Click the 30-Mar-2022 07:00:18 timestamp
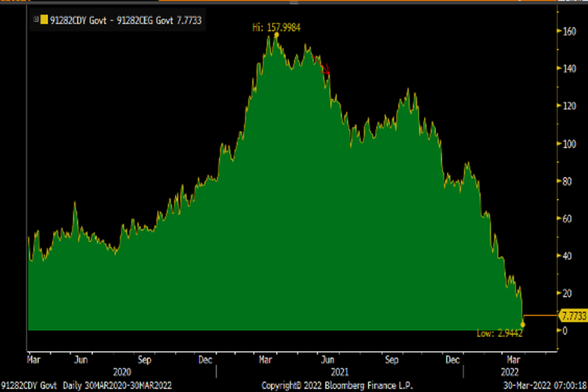The width and height of the screenshot is (588, 392). 545,386
